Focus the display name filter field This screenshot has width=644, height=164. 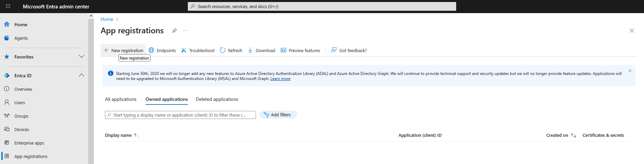[x=181, y=115]
